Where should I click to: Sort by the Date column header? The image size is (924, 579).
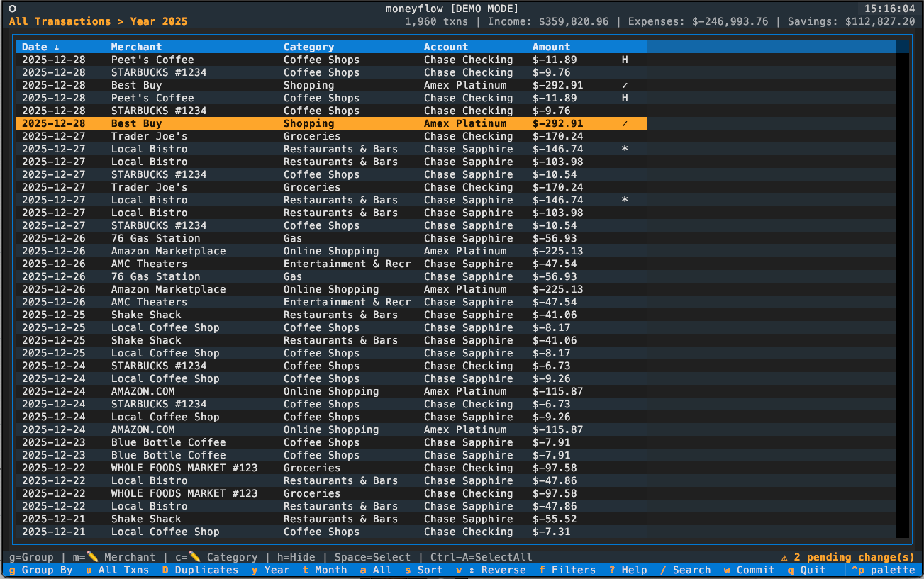point(41,47)
